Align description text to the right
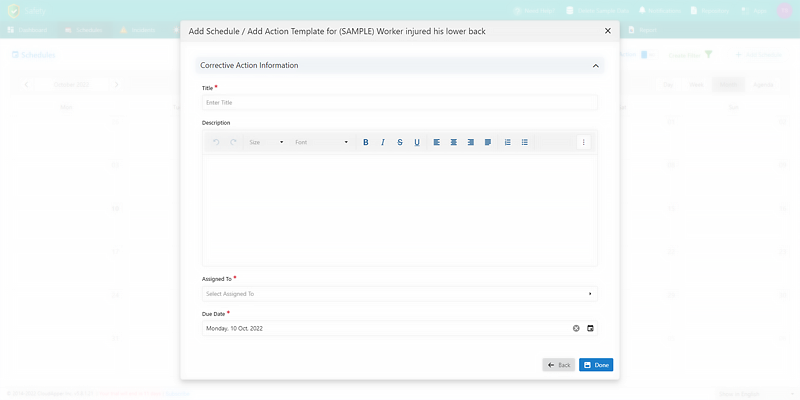The height and width of the screenshot is (400, 800). click(x=471, y=142)
